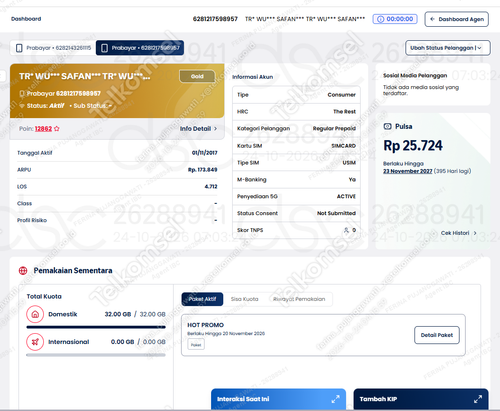
Task: Click the Profil Risiko row label
Action: 32,220
